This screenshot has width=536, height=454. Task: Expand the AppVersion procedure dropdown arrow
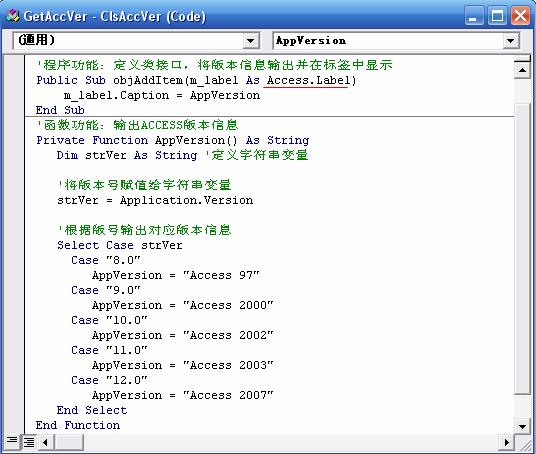coord(510,41)
